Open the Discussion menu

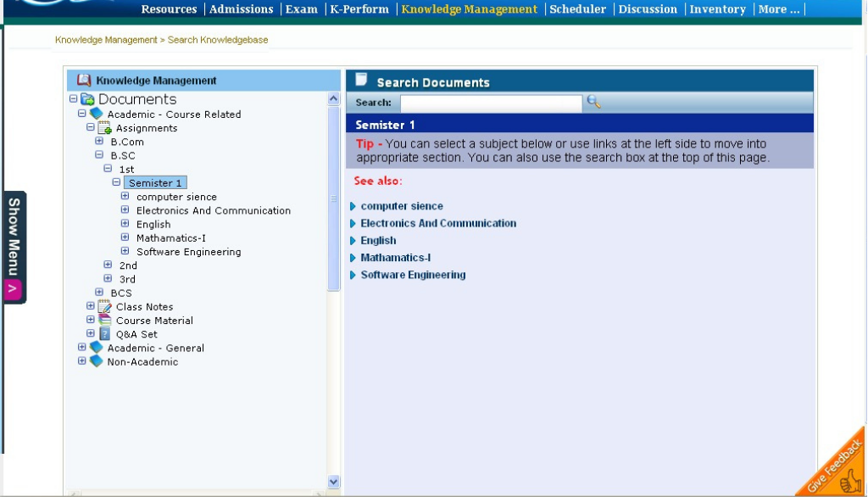click(647, 8)
